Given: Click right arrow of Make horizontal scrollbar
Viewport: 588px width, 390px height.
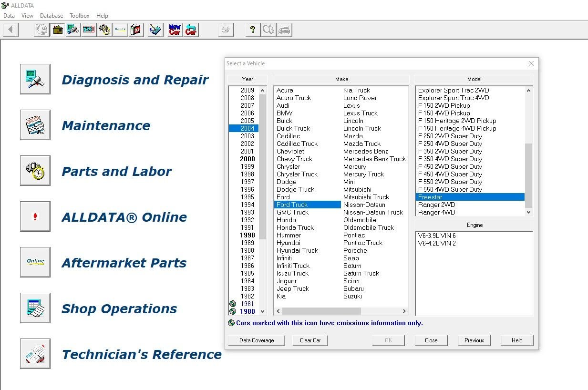Looking at the screenshot, I should point(404,311).
